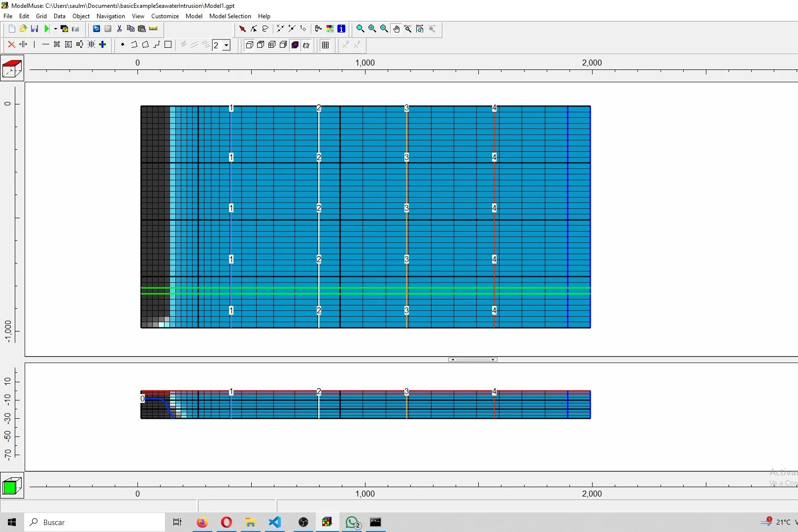Open the magnification level dropdown

coord(227,45)
